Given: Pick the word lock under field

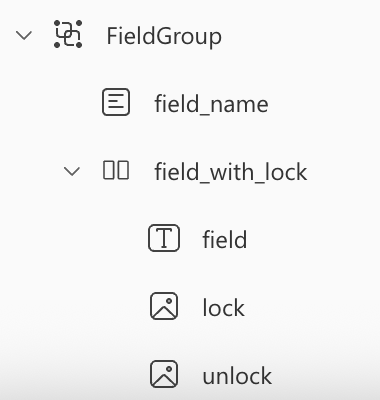Looking at the screenshot, I should click(223, 307).
